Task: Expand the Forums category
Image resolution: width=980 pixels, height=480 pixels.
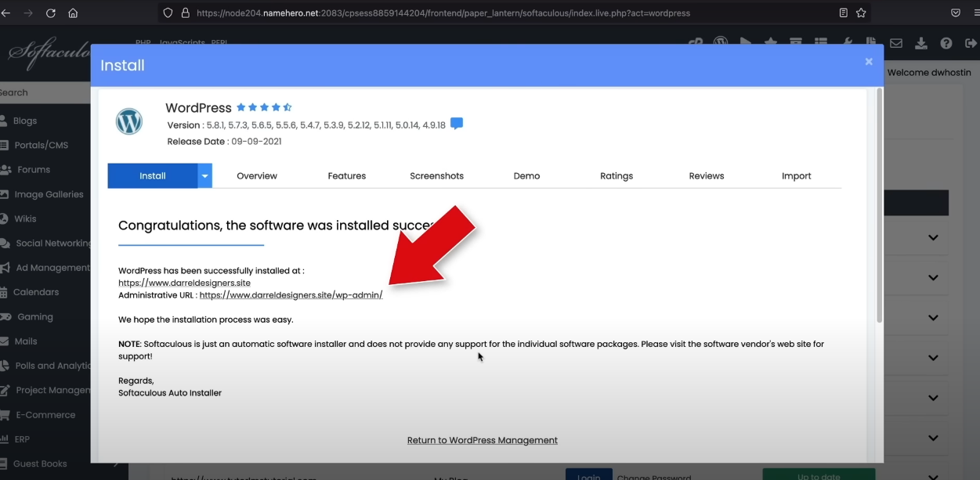Action: 34,169
